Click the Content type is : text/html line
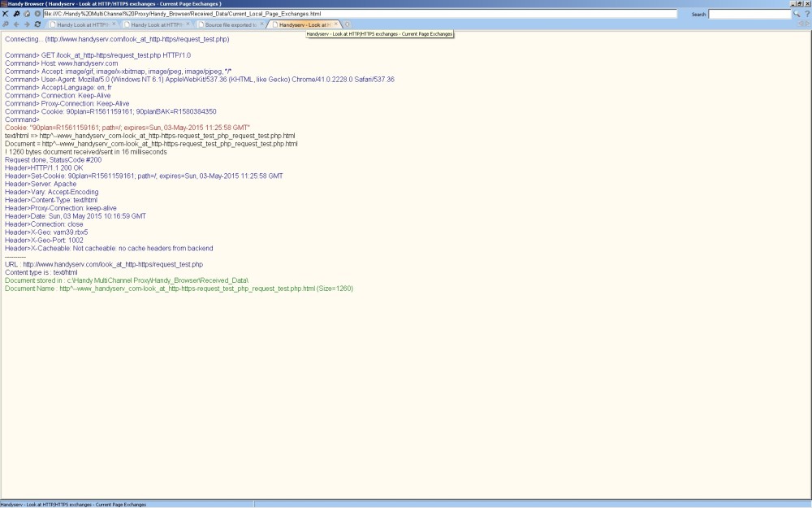 click(x=41, y=272)
